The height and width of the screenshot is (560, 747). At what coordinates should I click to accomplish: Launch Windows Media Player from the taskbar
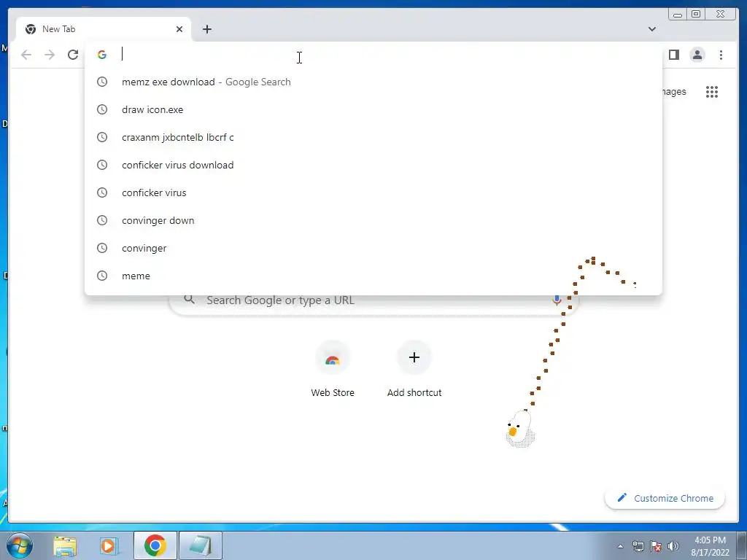click(x=109, y=545)
